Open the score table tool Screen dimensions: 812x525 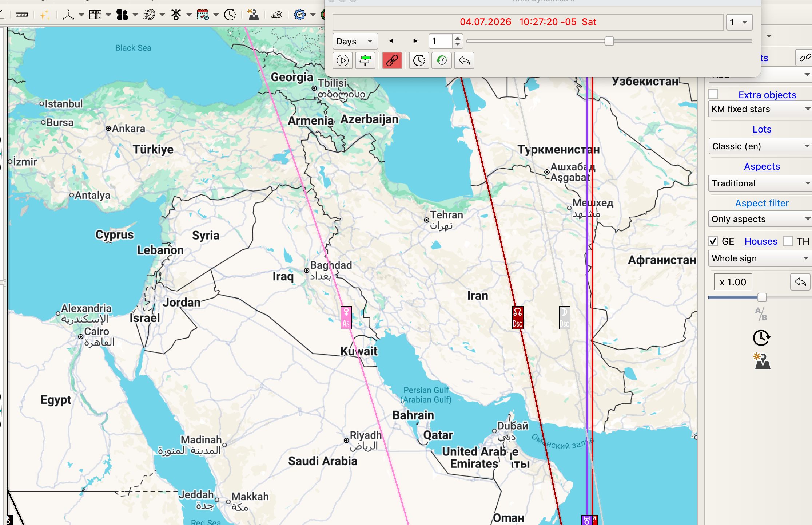click(x=95, y=15)
